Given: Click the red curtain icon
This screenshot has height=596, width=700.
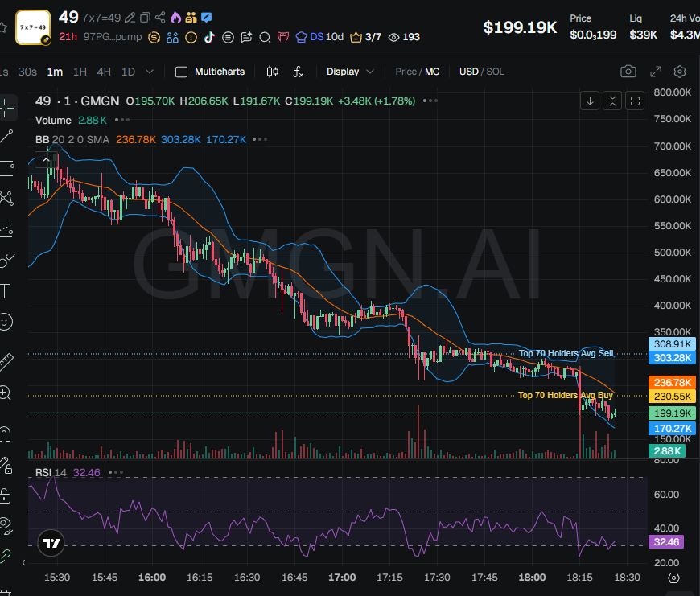Looking at the screenshot, I should 283,37.
